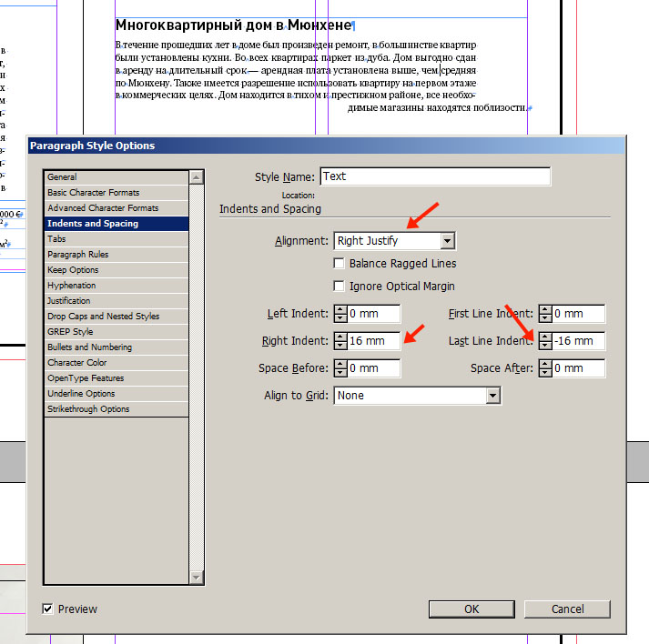Click the Space After value field
The height and width of the screenshot is (644, 649).
coord(578,368)
